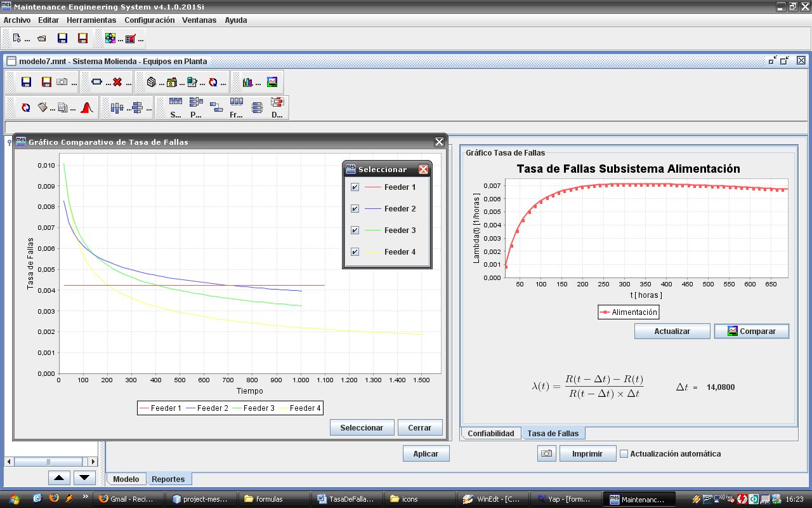Click the new document icon in main toolbar
Image resolution: width=812 pixels, height=508 pixels.
(17, 39)
